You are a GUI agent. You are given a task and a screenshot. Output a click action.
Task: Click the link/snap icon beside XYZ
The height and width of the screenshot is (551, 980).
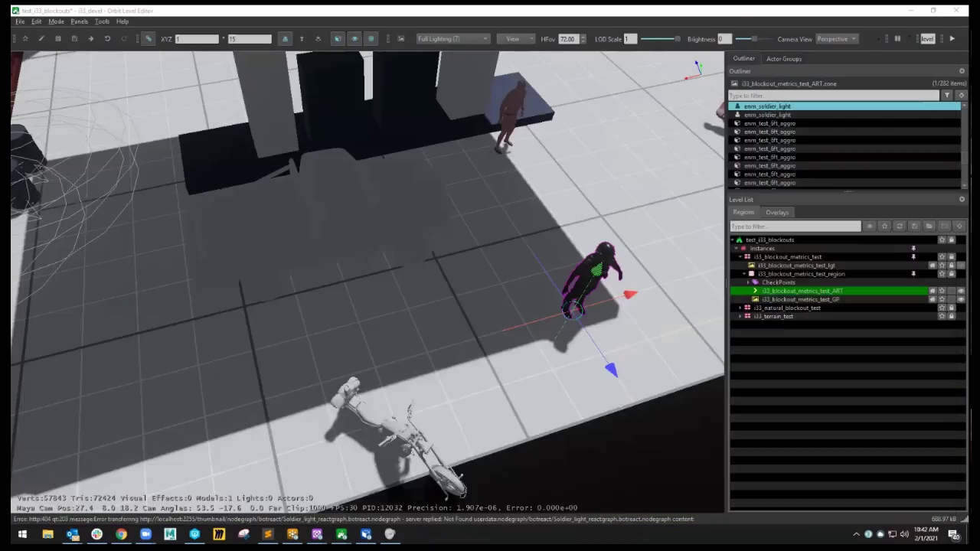pos(149,39)
